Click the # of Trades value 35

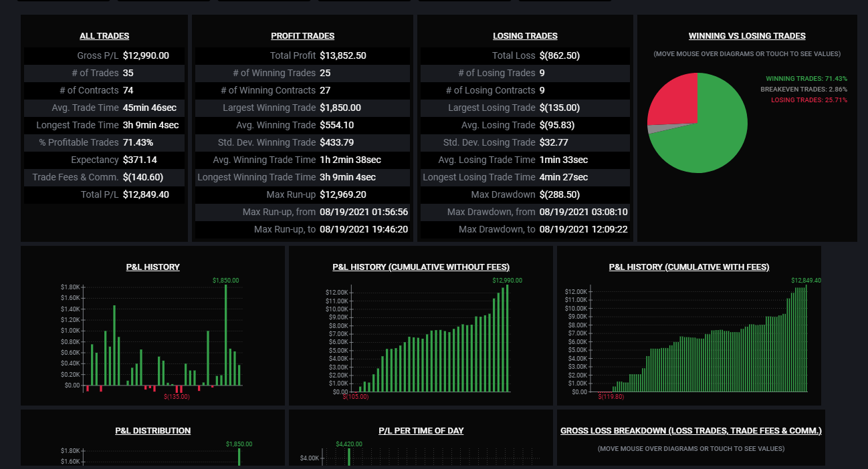click(x=128, y=73)
